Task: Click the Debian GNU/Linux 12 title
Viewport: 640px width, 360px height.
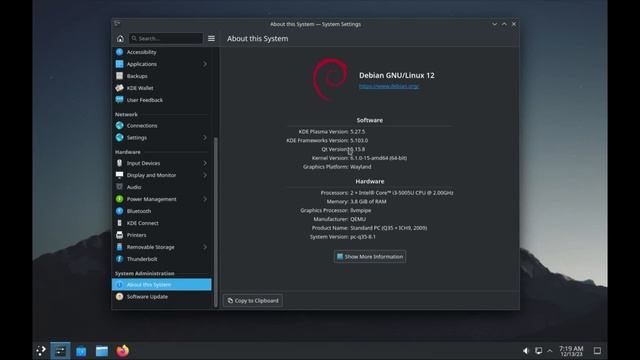Action: point(397,75)
